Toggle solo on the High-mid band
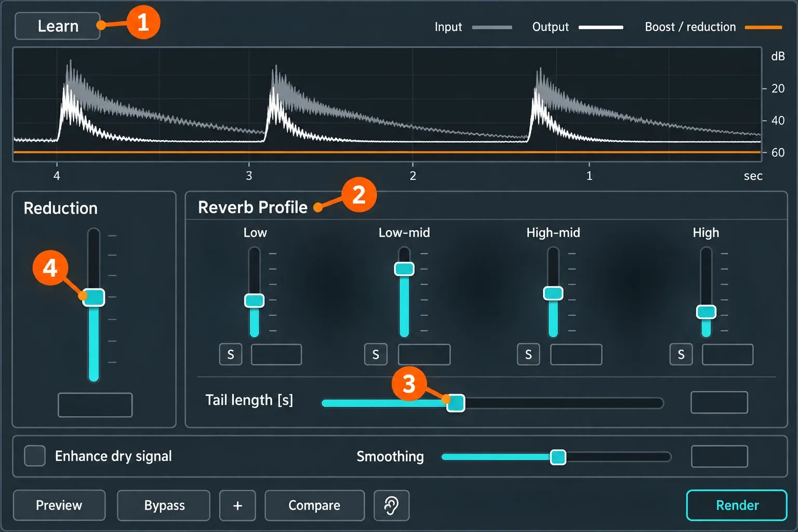The width and height of the screenshot is (798, 532). click(x=528, y=354)
